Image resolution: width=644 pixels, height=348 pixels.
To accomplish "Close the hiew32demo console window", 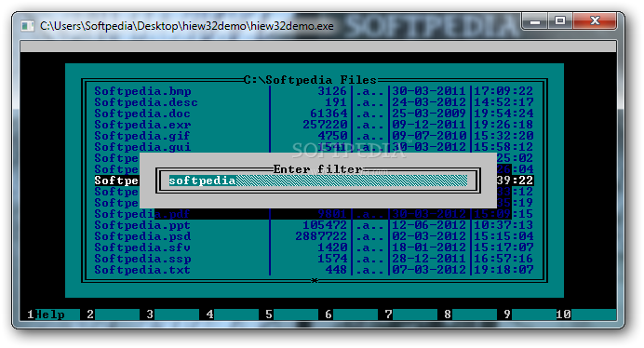I will click(x=595, y=21).
